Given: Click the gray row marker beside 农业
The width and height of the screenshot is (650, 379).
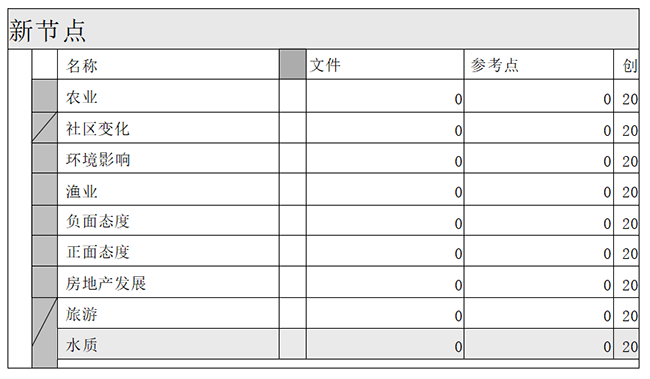Looking at the screenshot, I should tap(45, 96).
